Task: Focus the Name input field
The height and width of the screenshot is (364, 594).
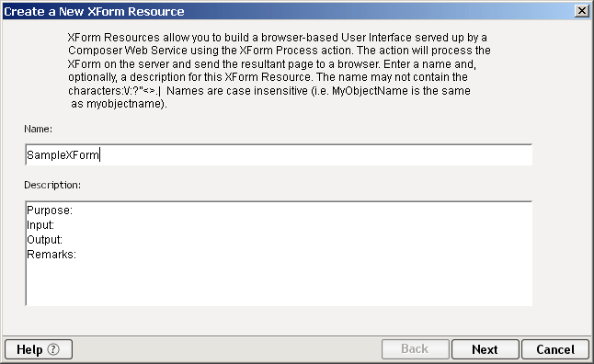Action: tap(279, 154)
